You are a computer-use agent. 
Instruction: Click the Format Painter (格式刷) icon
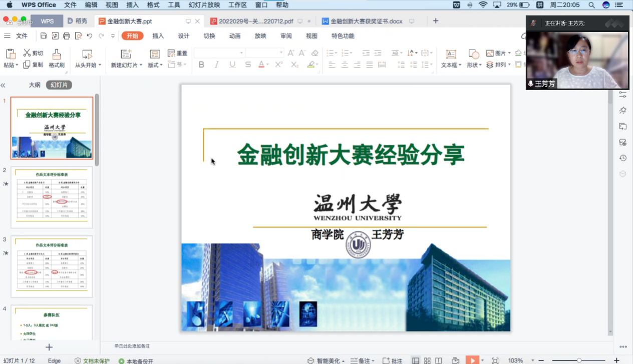57,54
